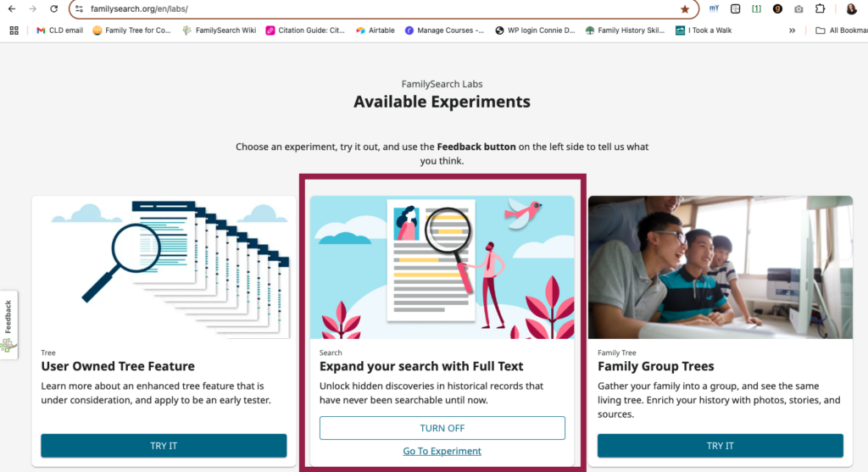The image size is (868, 472).
Task: Expand hidden bookmarks with double chevron
Action: (793, 31)
